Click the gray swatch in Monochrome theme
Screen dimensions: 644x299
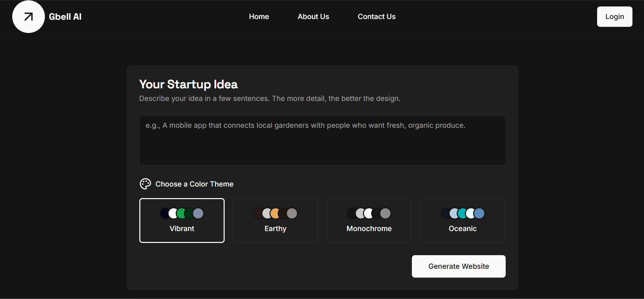click(385, 213)
